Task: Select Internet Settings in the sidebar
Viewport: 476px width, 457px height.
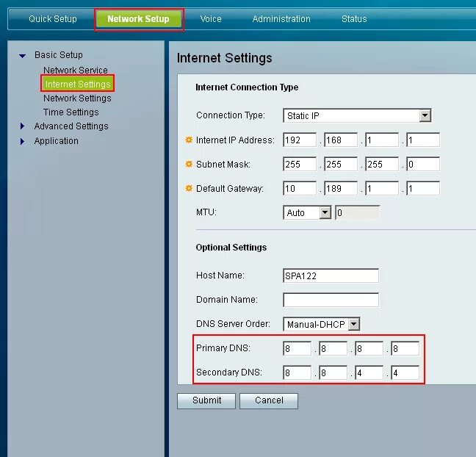Action: click(78, 84)
